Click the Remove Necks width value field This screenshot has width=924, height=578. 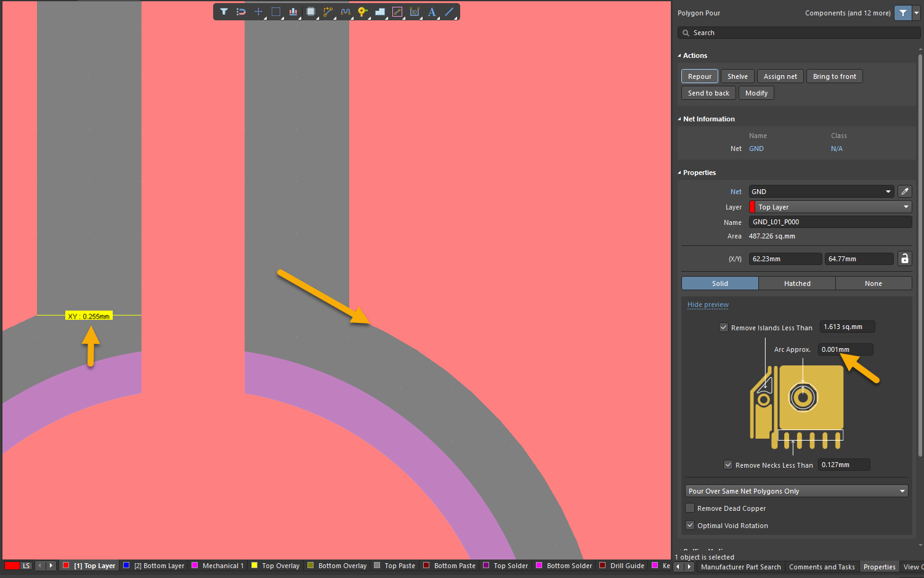(844, 465)
